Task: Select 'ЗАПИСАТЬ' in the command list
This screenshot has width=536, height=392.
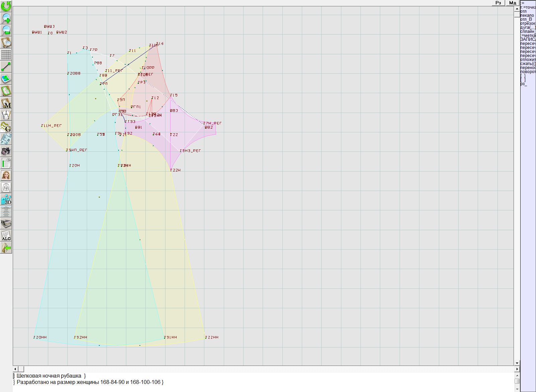Action: 528,40
